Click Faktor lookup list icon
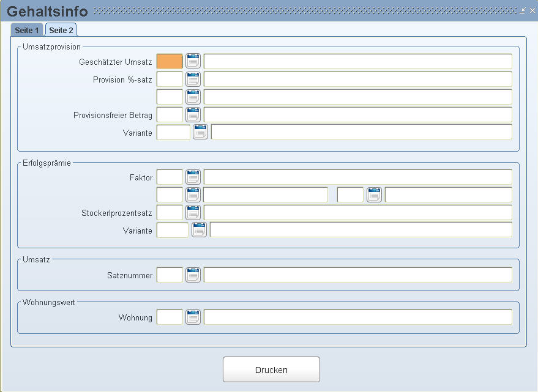538x392 pixels. tap(193, 177)
